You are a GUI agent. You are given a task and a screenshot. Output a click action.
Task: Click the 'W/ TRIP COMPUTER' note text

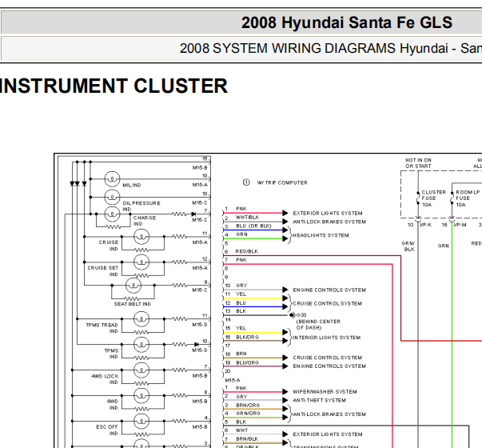282,182
